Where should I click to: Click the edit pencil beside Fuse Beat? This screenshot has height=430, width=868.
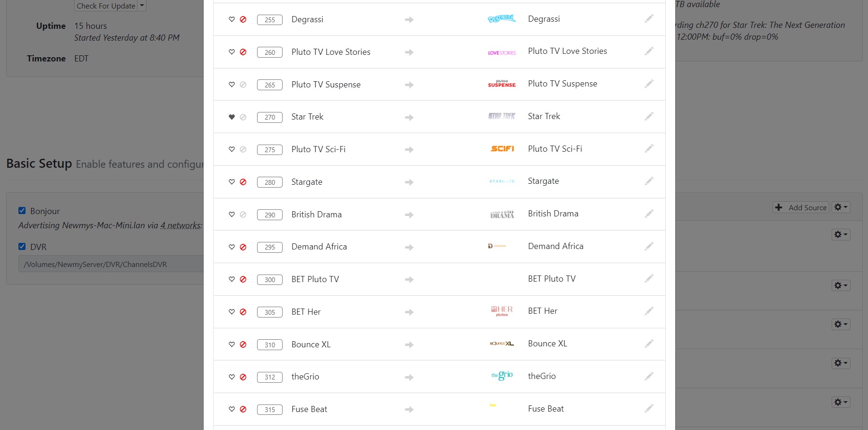pos(649,408)
